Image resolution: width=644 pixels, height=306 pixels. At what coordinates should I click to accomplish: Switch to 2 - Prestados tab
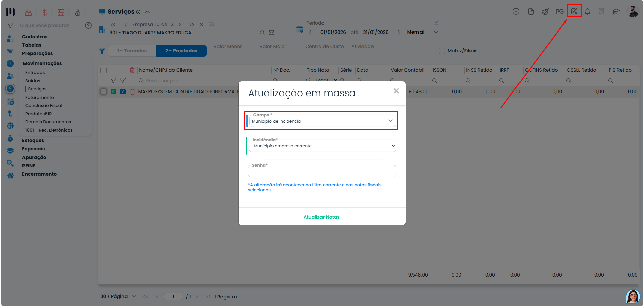pyautogui.click(x=181, y=51)
